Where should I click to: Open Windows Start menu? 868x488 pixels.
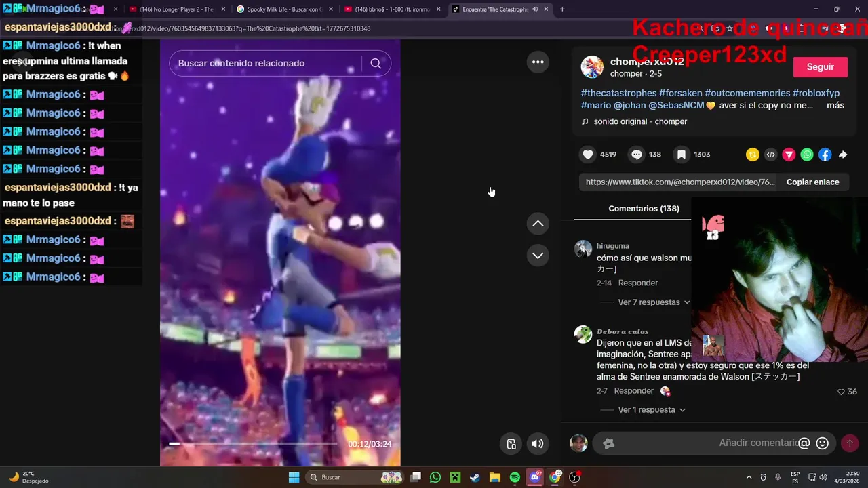click(294, 477)
